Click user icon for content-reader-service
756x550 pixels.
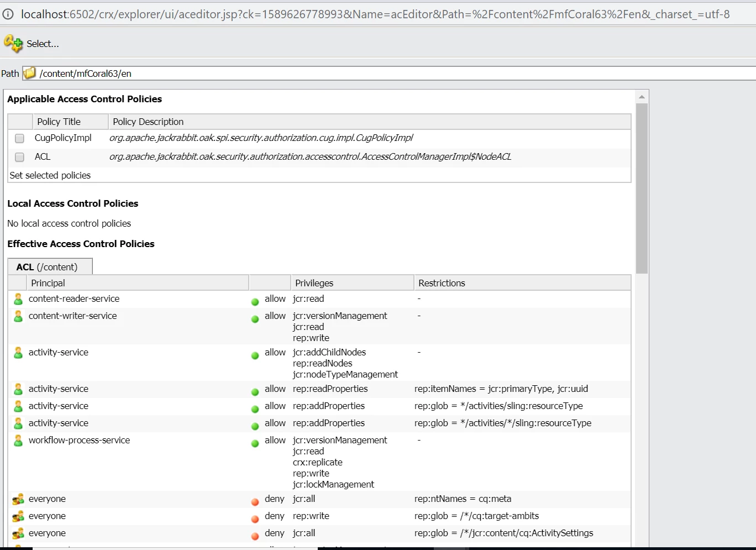coord(18,299)
